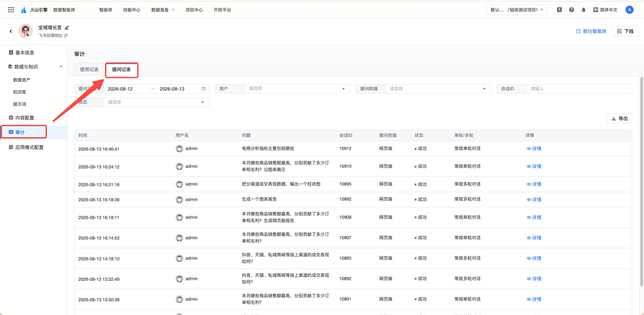This screenshot has width=644, height=315.
Task: Click the start date 2026-08-12 field
Action: pyautogui.click(x=121, y=89)
